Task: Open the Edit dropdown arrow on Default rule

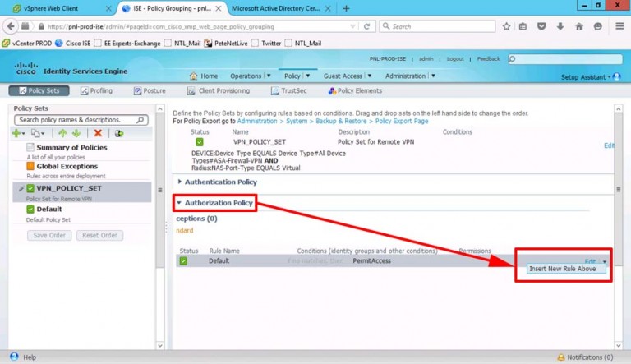Action: [x=605, y=262]
